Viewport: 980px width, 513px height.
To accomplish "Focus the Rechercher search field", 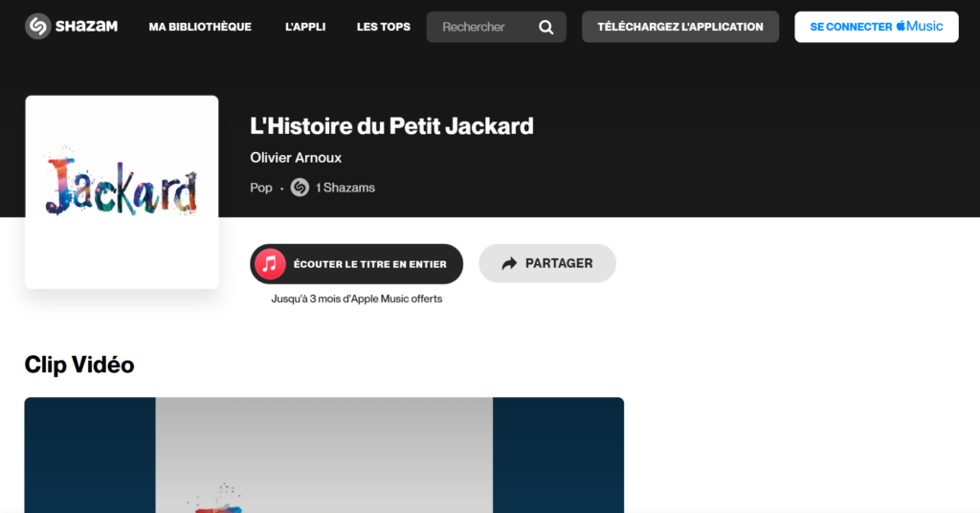I will [497, 27].
